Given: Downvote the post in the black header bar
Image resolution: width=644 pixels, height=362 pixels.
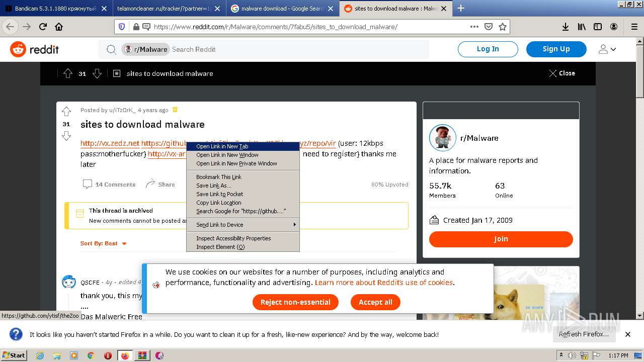Looking at the screenshot, I should click(x=97, y=73).
